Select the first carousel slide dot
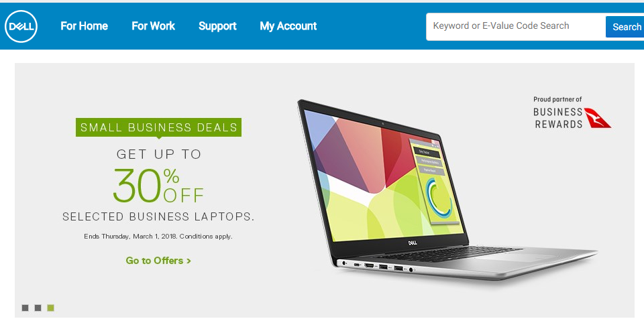The image size is (644, 323). [25, 308]
